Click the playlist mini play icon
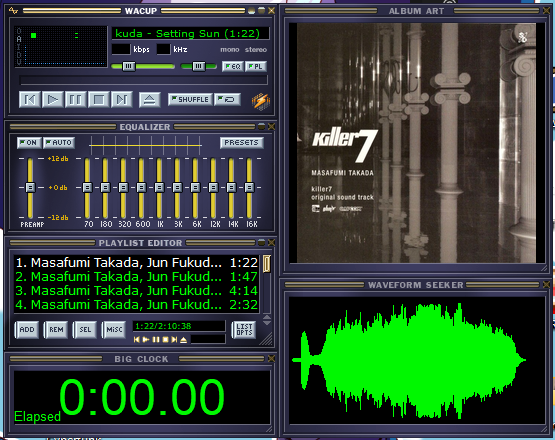Image resolution: width=555 pixels, height=440 pixels. point(145,339)
